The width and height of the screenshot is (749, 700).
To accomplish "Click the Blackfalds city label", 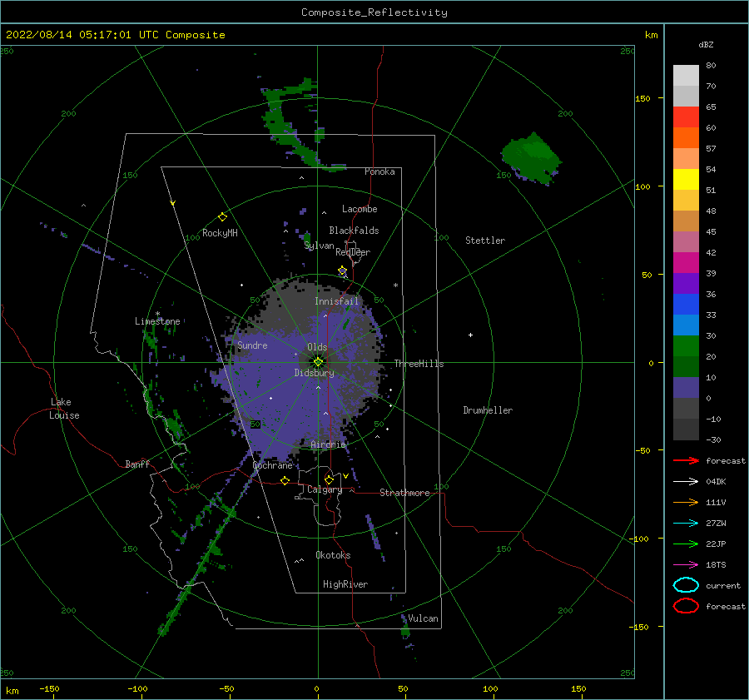I will point(354,231).
